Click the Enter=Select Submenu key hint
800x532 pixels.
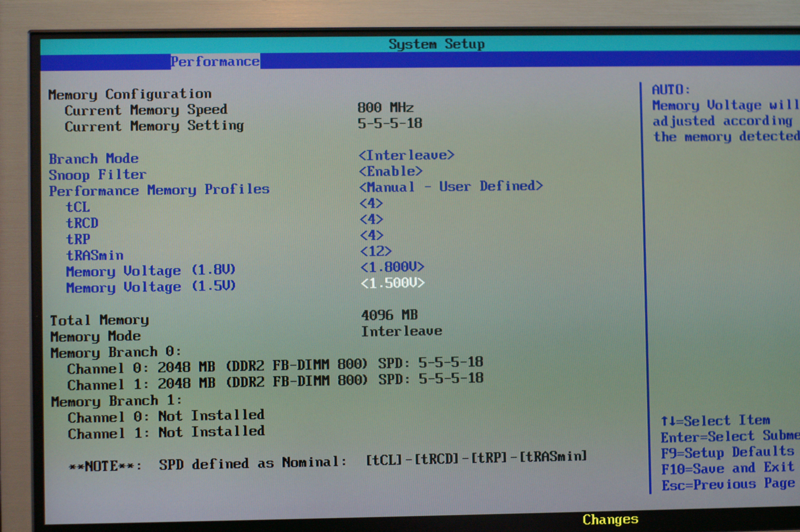click(730, 436)
